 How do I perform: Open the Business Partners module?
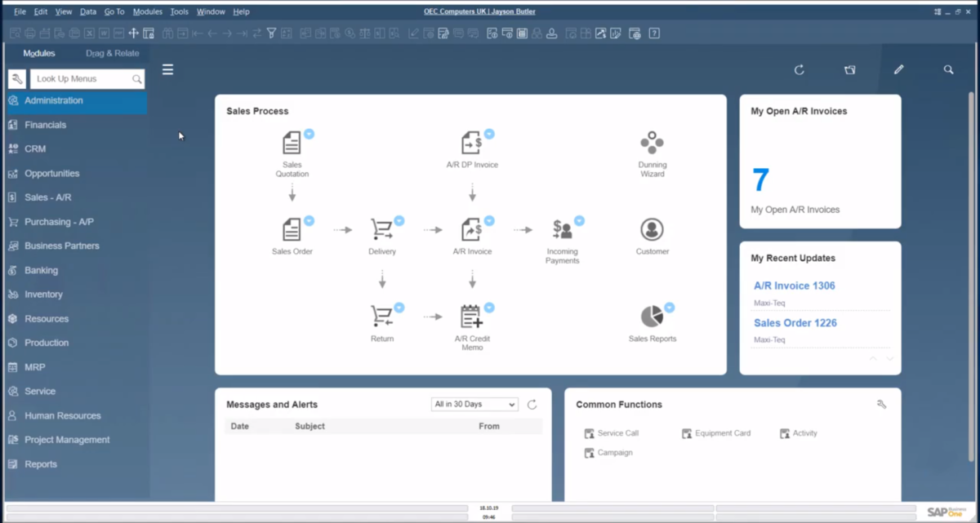coord(74,246)
